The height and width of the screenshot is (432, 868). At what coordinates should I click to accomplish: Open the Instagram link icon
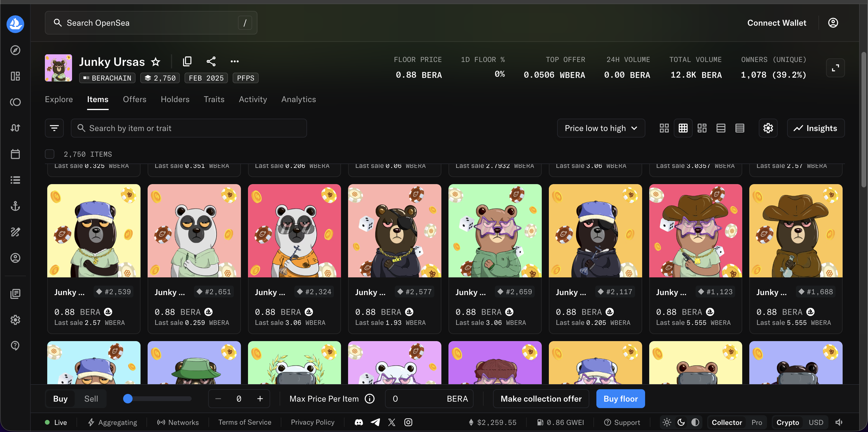tap(408, 422)
